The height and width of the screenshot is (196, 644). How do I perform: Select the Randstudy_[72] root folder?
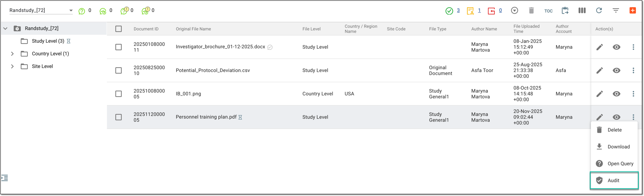pos(41,28)
